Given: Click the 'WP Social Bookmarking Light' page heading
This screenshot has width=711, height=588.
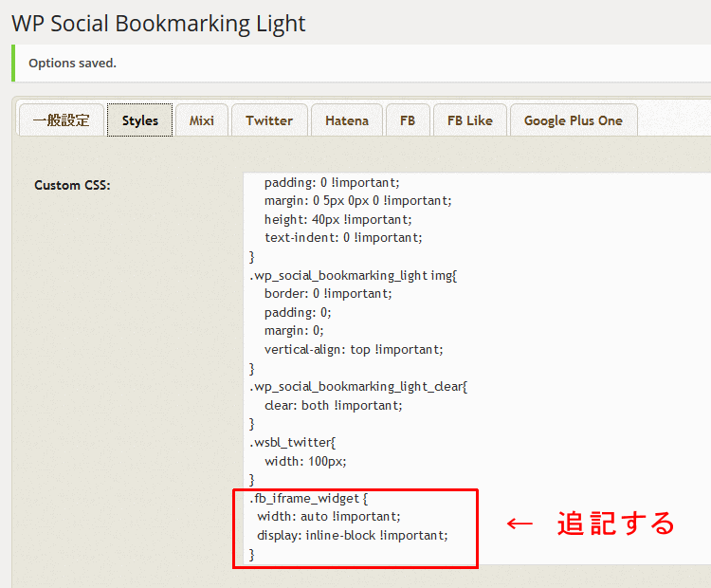Looking at the screenshot, I should click(x=158, y=24).
